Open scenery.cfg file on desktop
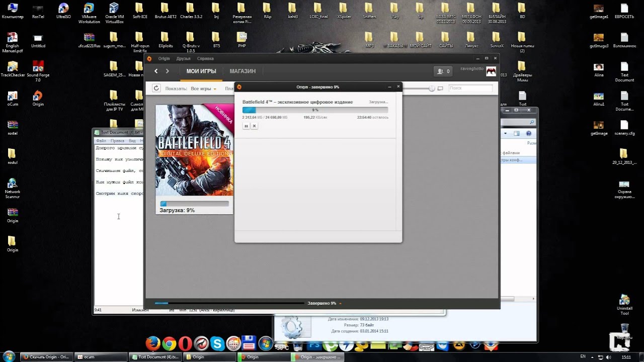Viewport: 644px width, 362px height. (x=624, y=128)
